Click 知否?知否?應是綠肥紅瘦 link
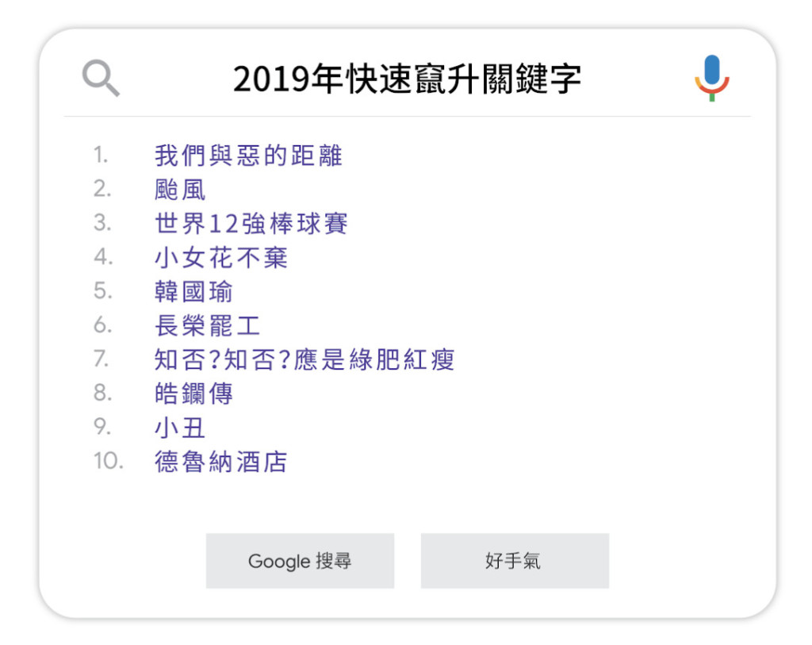Screen dimensions: 812x645 304,359
